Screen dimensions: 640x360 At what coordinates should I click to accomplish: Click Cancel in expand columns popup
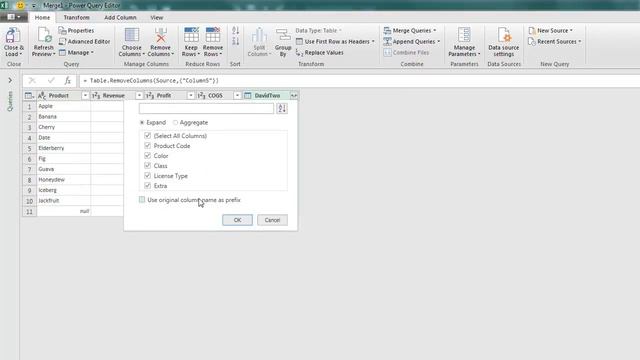pyautogui.click(x=272, y=220)
